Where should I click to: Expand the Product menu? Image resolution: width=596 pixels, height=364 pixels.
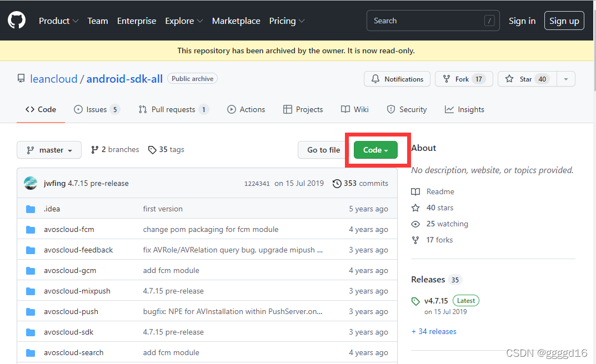coord(58,21)
